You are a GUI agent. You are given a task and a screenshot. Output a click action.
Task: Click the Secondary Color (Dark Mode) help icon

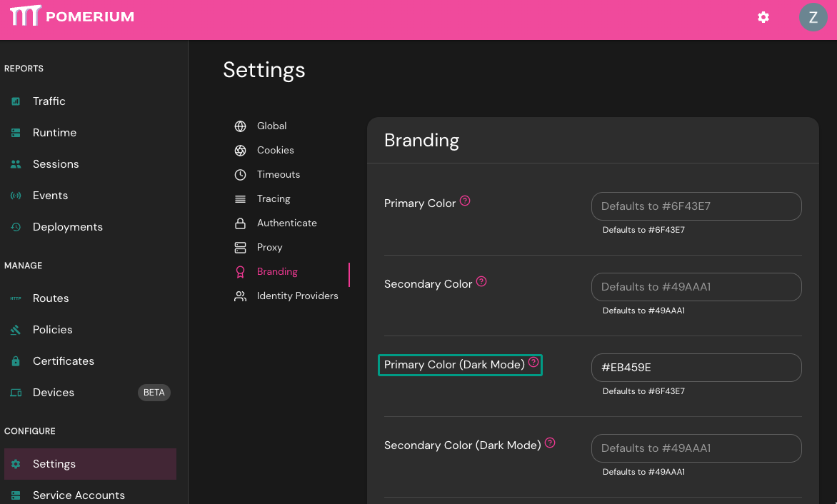pos(550,443)
